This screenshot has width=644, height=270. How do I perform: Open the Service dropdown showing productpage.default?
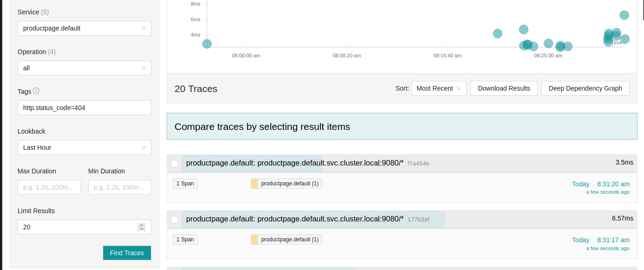click(x=84, y=28)
